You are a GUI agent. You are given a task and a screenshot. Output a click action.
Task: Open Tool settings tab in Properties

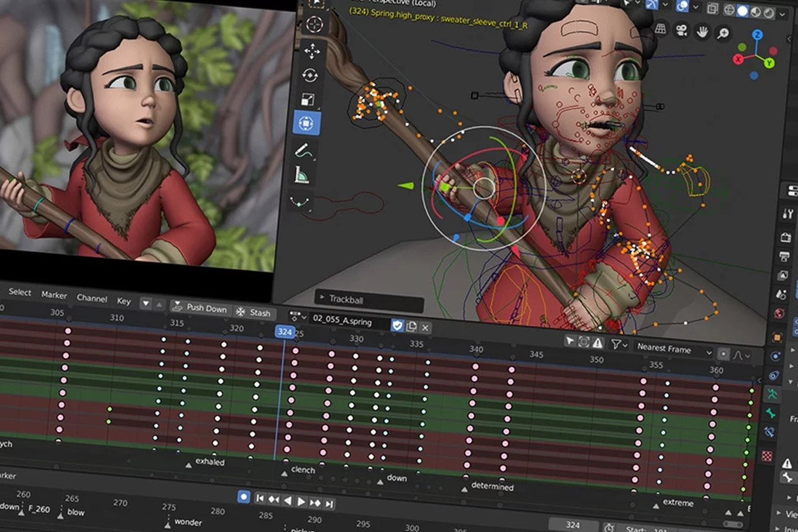[x=788, y=214]
